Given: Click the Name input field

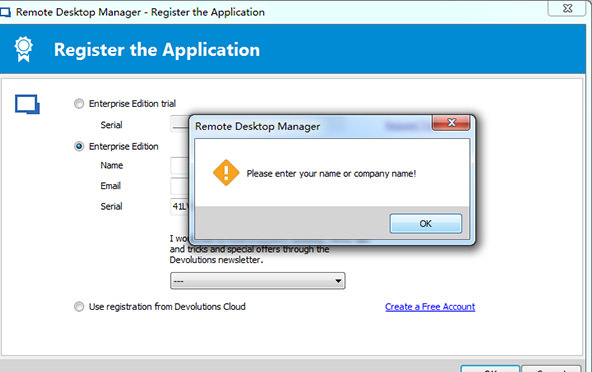Looking at the screenshot, I should click(x=180, y=165).
